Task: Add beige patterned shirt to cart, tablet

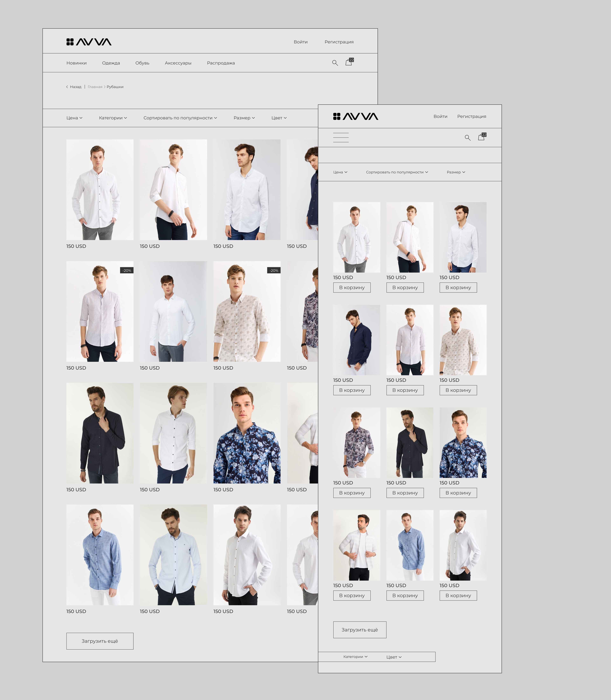Action: pyautogui.click(x=458, y=390)
